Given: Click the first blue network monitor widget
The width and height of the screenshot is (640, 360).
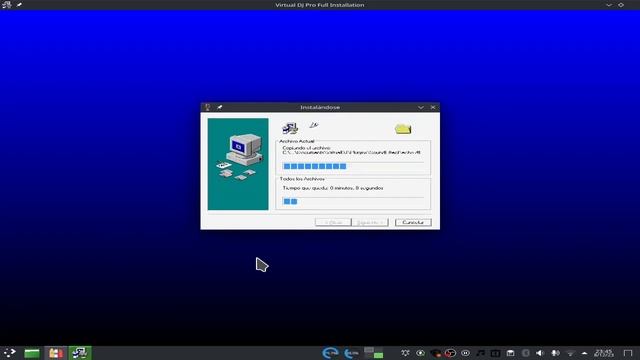Looking at the screenshot, I should 331,353.
